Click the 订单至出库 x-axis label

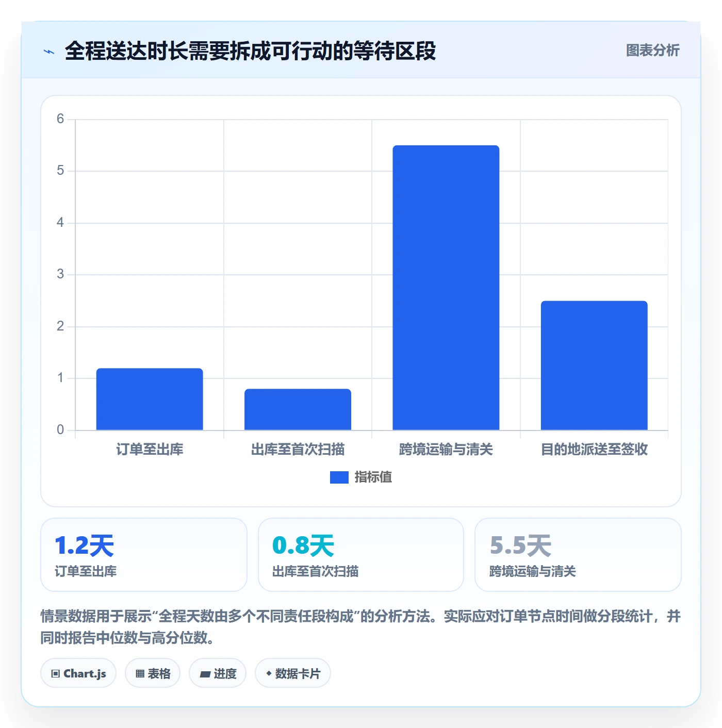(x=150, y=450)
